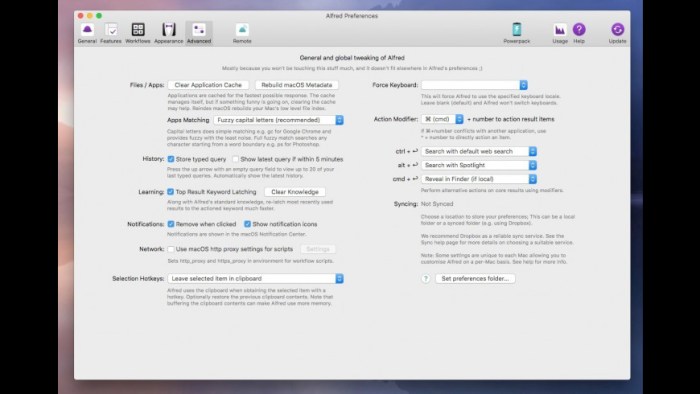Viewport: 700px width, 394px height.
Task: Open the Force Keyboard dropdown
Action: (474, 85)
